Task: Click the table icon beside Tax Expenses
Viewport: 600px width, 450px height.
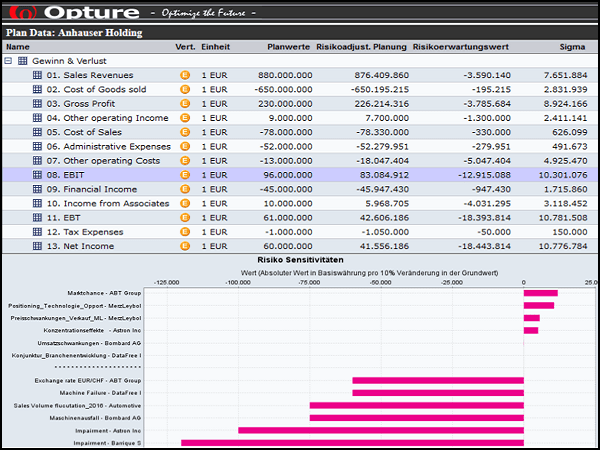Action: click(36, 232)
